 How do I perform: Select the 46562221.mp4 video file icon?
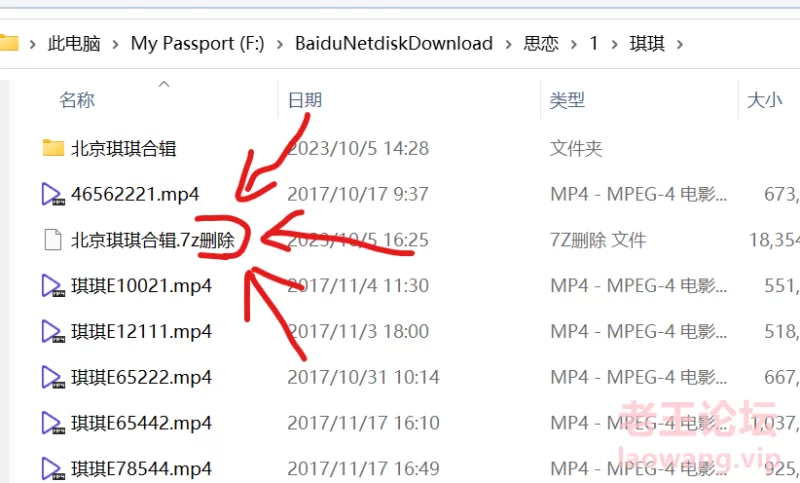(53, 194)
